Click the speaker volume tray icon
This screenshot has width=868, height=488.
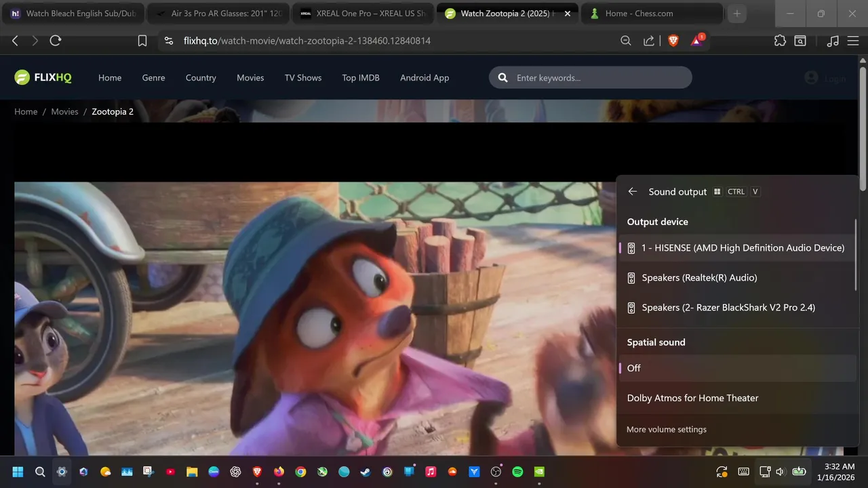click(x=780, y=472)
